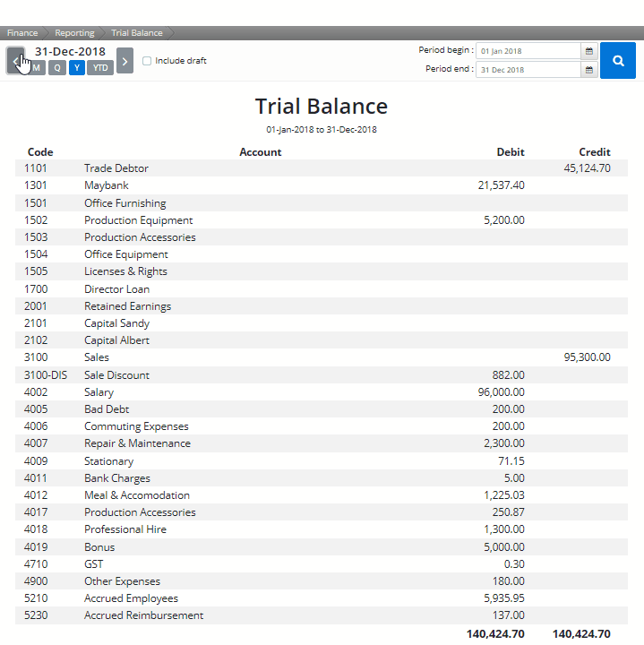This screenshot has width=644, height=645.
Task: Select the Maybank account name
Action: click(x=107, y=185)
